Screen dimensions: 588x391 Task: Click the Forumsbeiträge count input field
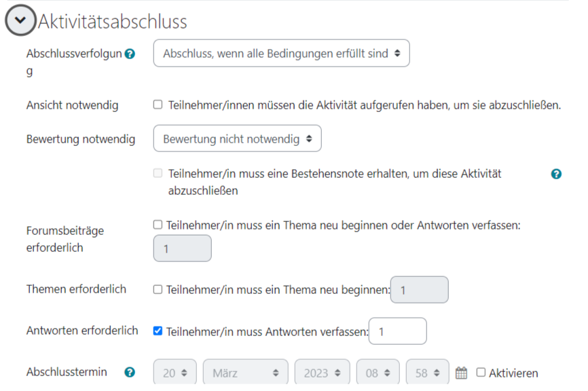click(x=182, y=248)
